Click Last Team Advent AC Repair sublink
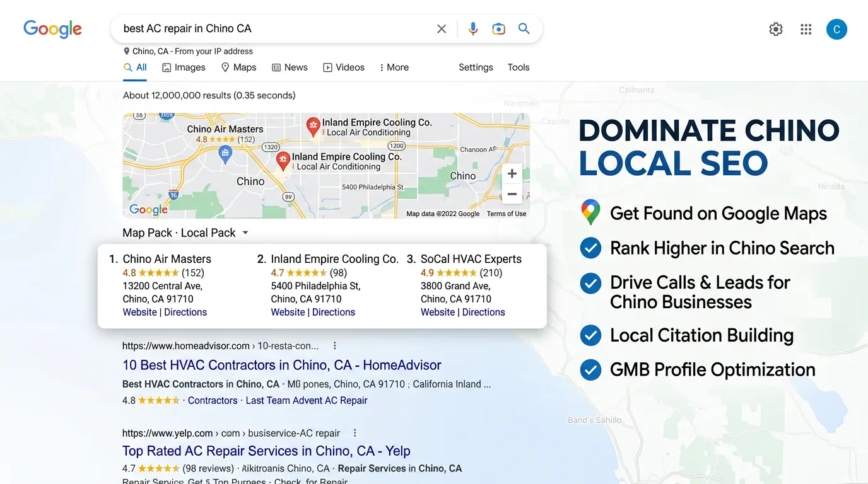 [307, 401]
